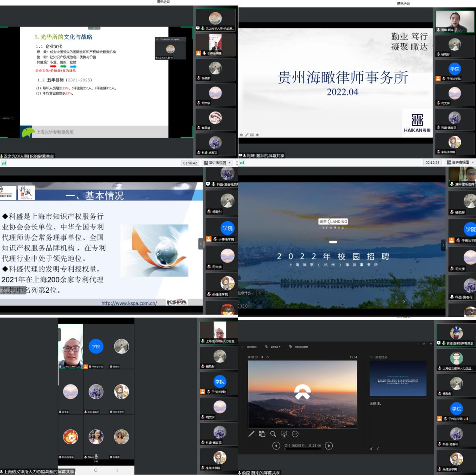This screenshot has height=475, width=476.
Task: Click the http://www.kspa.com.cn/ link
Action: pos(129,303)
